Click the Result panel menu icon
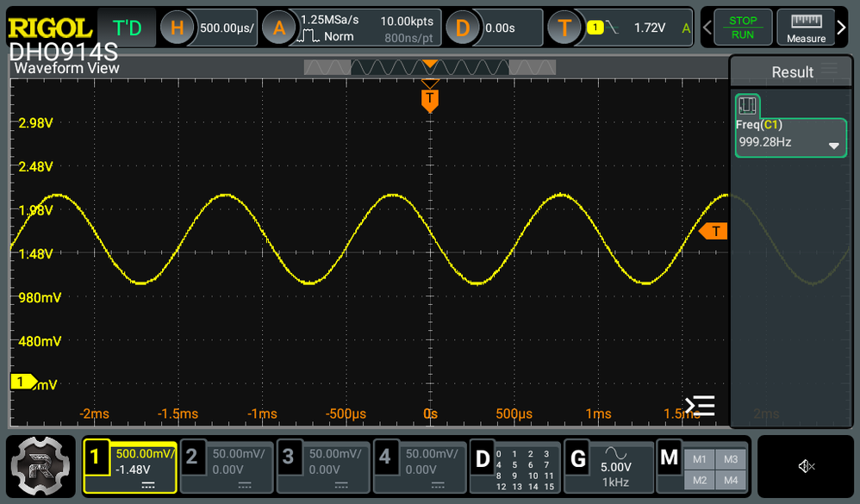Screen dimensions: 860x504 829,69
